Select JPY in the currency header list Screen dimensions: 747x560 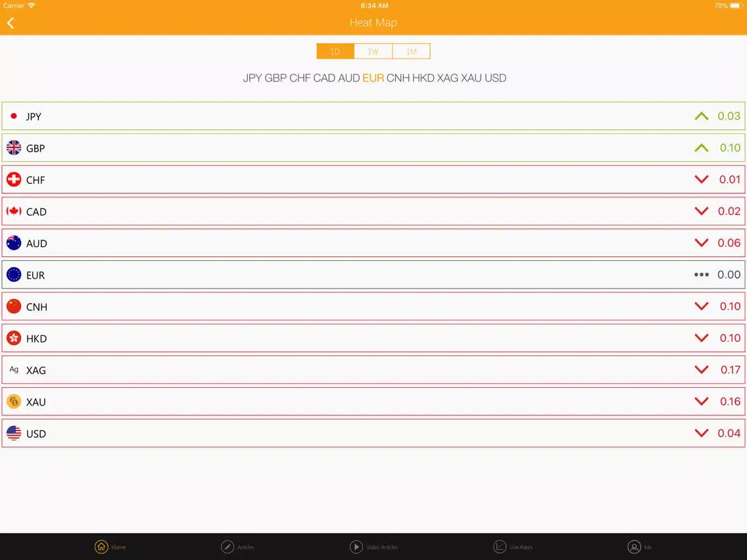tap(253, 78)
